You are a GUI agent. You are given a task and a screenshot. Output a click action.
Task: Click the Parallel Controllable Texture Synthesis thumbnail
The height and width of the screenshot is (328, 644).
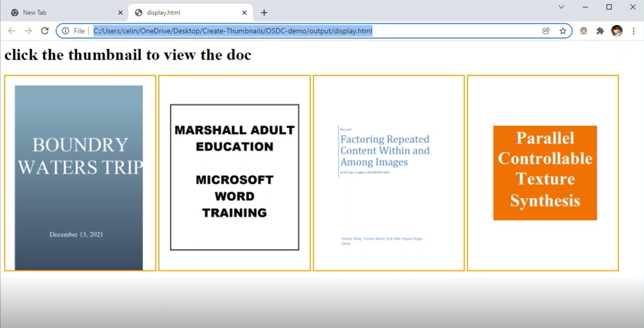pyautogui.click(x=542, y=173)
